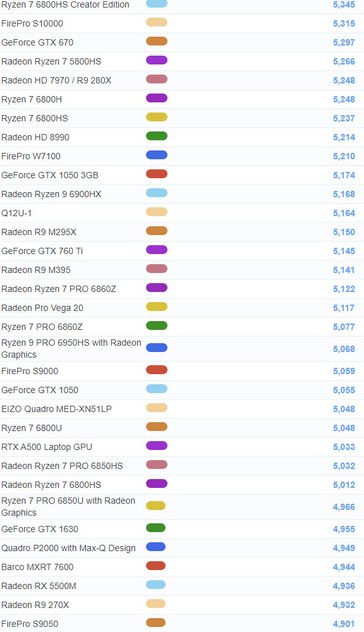The width and height of the screenshot is (364, 632).
Task: Select the score 4,901
Action: click(344, 624)
